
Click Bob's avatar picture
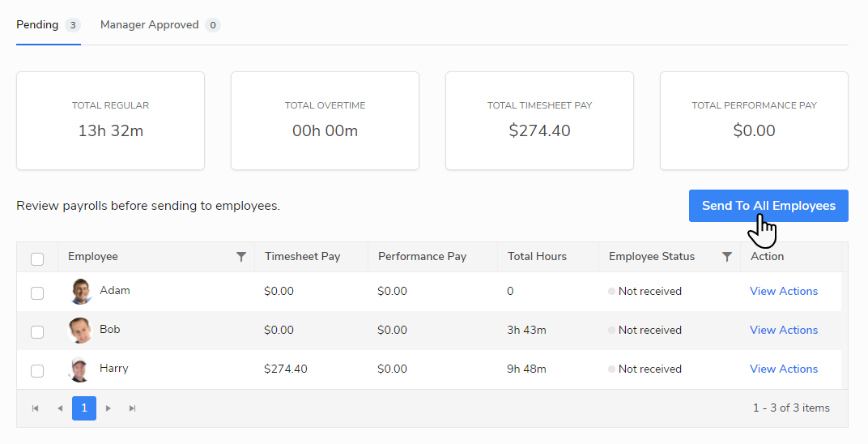pos(80,330)
